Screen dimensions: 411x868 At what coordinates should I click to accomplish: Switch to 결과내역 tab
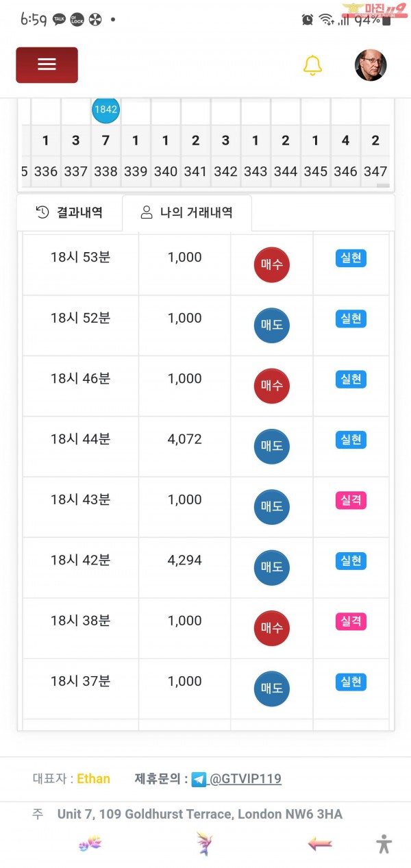tap(69, 212)
